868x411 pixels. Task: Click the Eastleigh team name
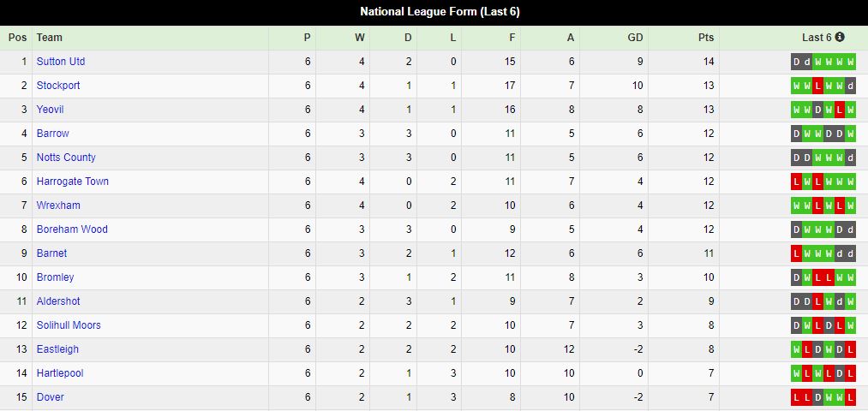pos(57,349)
